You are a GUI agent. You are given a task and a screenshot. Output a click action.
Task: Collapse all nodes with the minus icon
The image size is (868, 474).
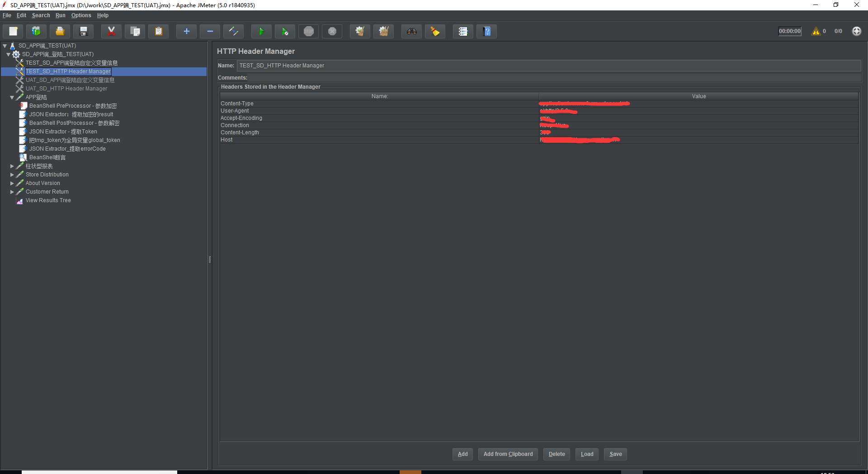(x=210, y=31)
